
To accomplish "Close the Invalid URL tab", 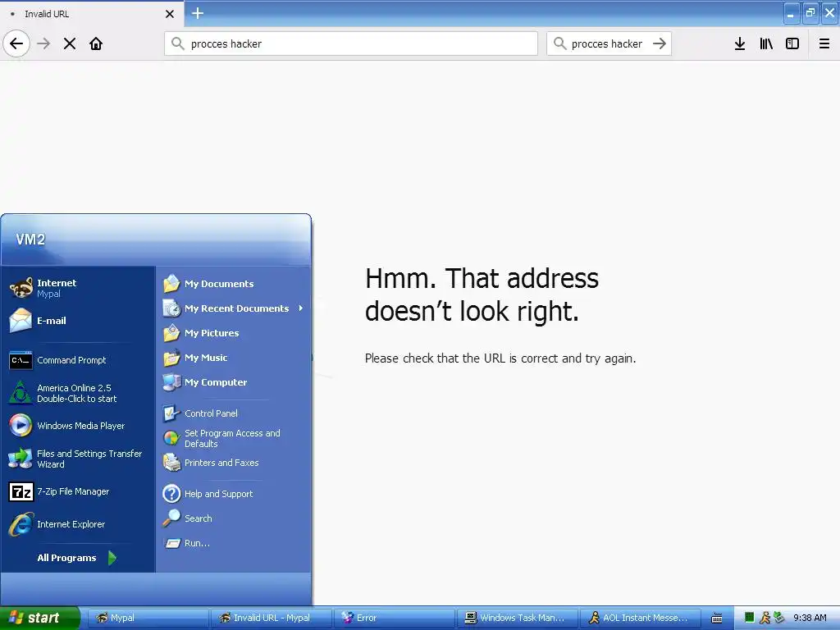I will (169, 14).
